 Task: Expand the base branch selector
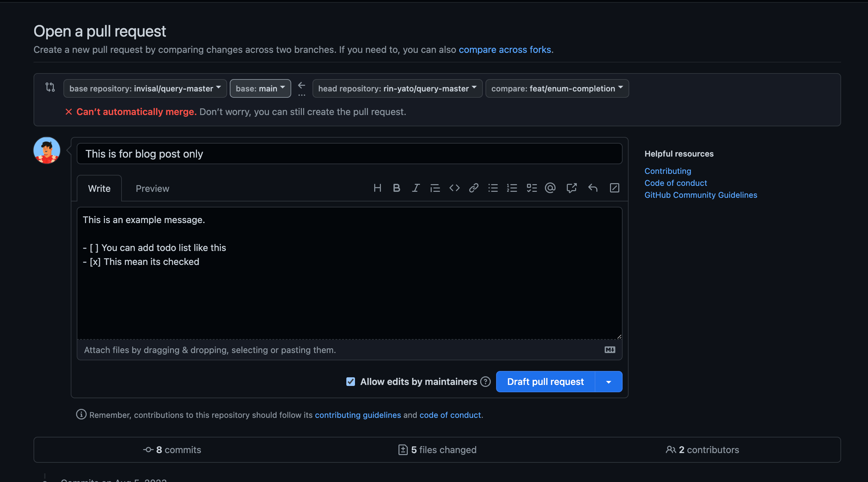click(x=260, y=88)
